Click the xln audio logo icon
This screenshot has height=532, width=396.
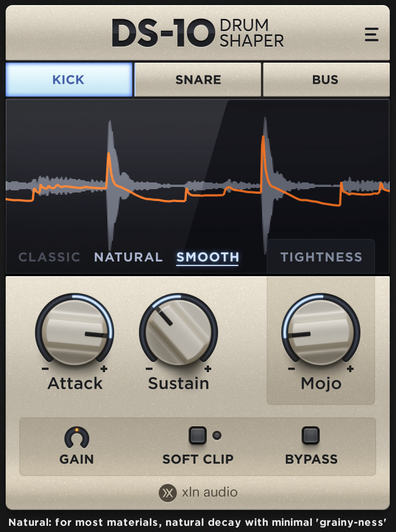click(168, 492)
